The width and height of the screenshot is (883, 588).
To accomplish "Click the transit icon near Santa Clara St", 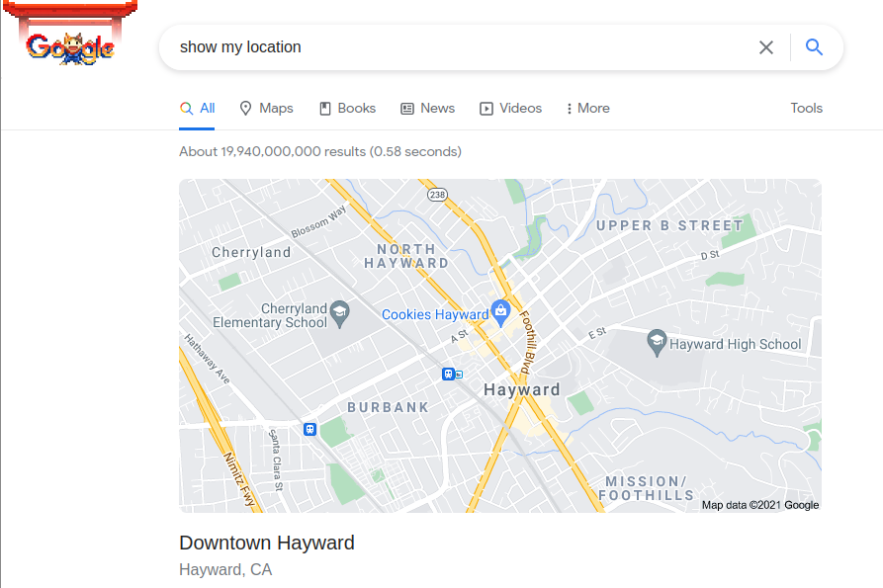I will tap(309, 429).
